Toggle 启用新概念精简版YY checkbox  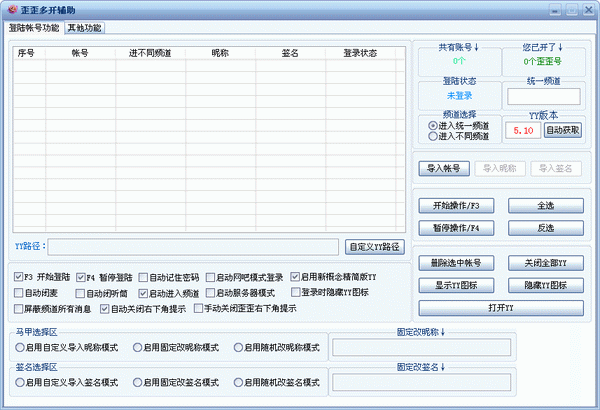tap(295, 277)
